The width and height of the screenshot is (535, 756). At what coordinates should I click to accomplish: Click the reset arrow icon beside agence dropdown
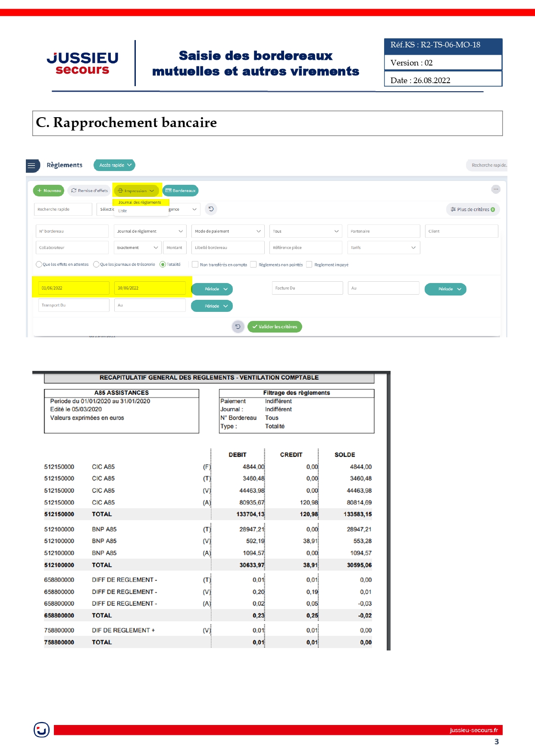coord(211,209)
